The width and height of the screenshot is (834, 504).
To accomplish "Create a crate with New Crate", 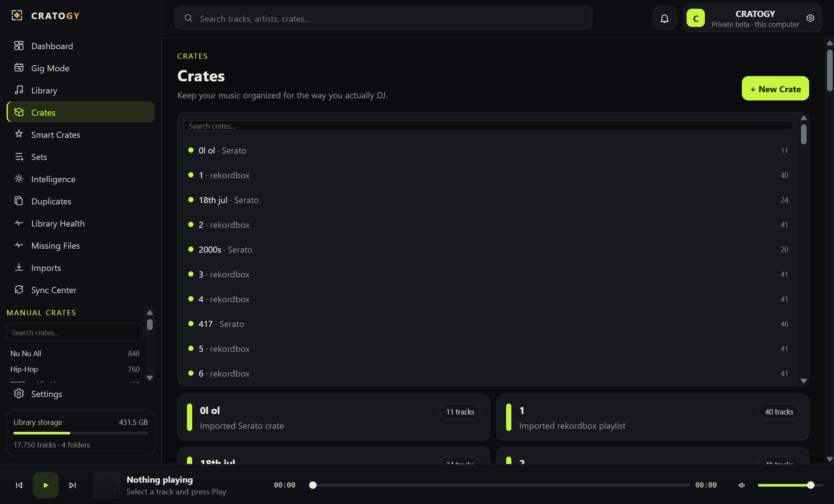I will pos(775,89).
